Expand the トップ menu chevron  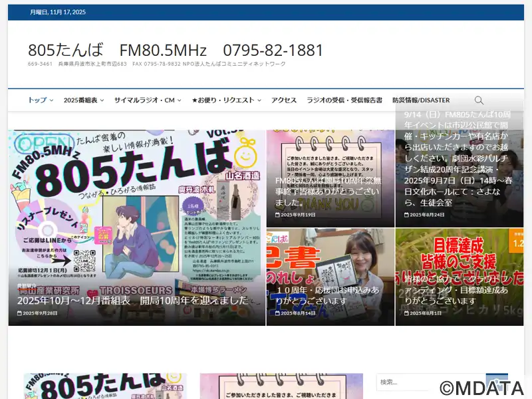pyautogui.click(x=52, y=100)
